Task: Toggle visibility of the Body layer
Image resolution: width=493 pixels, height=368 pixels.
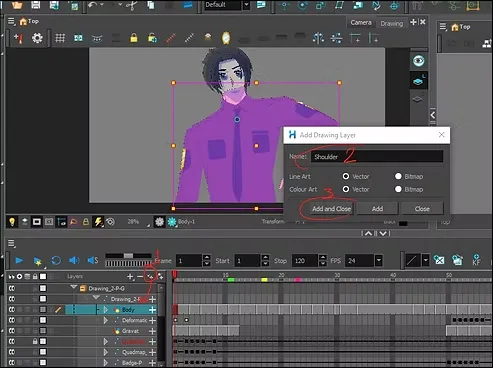Action: coord(12,310)
